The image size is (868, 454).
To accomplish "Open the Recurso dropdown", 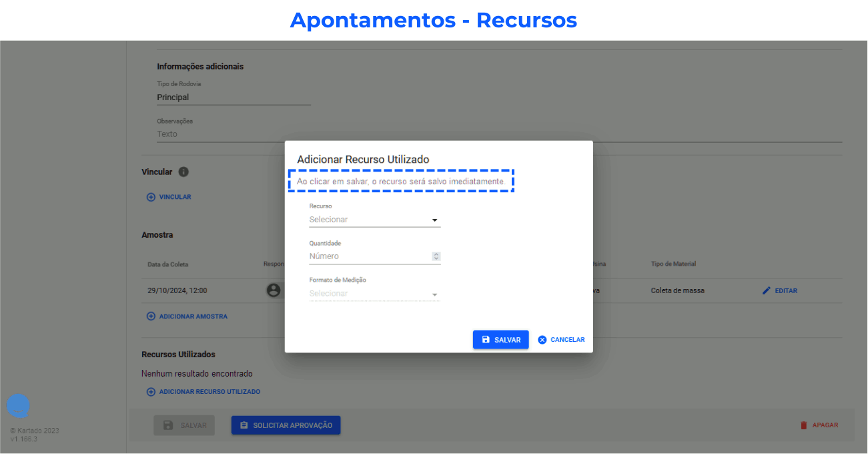I will [374, 220].
